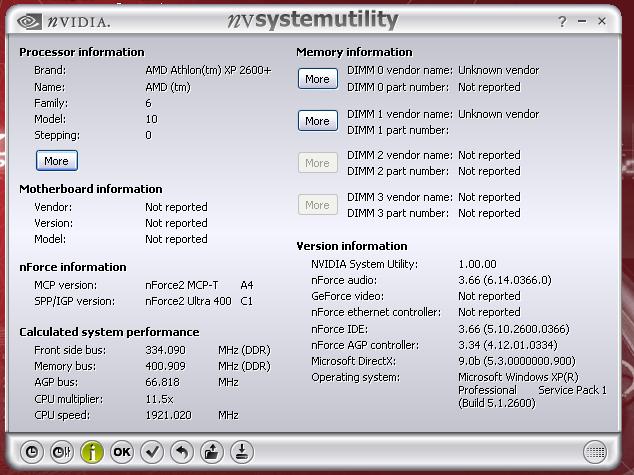The width and height of the screenshot is (634, 475).
Task: Open the clock settings icon in bottom toolbar
Action: point(32,452)
